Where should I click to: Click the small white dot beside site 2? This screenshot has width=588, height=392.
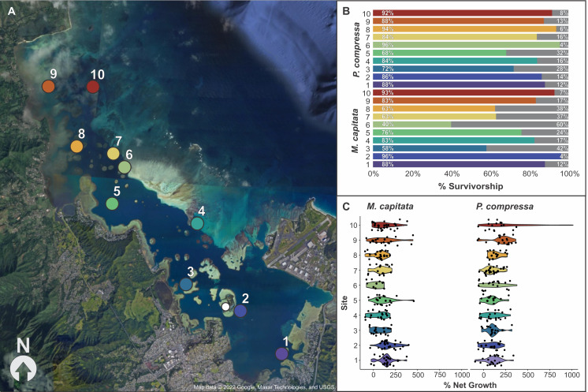(x=225, y=307)
